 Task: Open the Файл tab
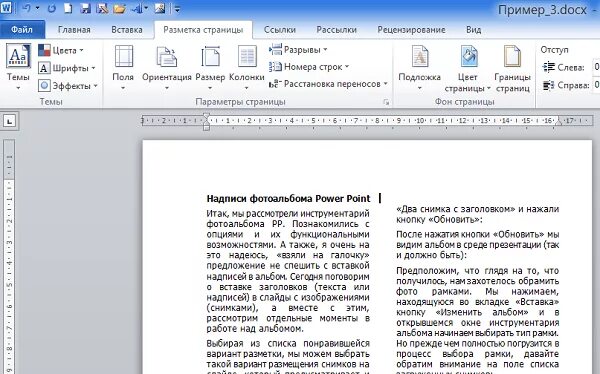coord(22,29)
